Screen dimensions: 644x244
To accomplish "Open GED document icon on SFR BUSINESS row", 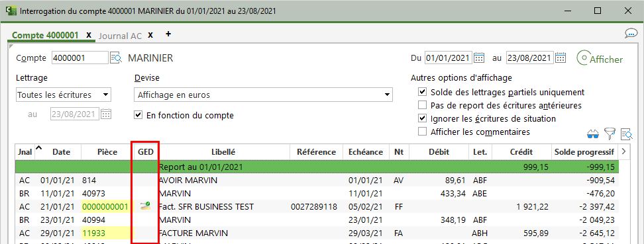I will (144, 206).
